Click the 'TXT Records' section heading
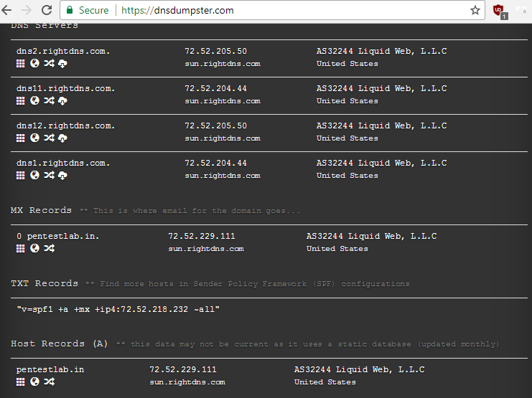Viewport: 532px width, 398px height. pyautogui.click(x=45, y=283)
